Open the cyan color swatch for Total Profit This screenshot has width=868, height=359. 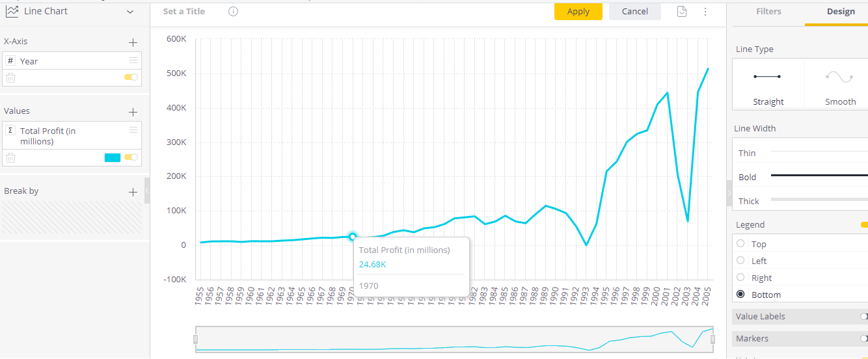click(113, 157)
